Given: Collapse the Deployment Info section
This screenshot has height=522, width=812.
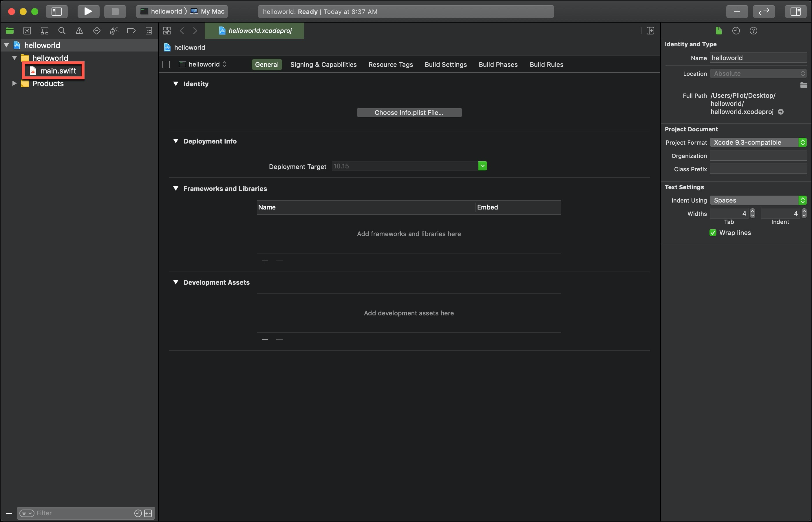Looking at the screenshot, I should [x=176, y=141].
